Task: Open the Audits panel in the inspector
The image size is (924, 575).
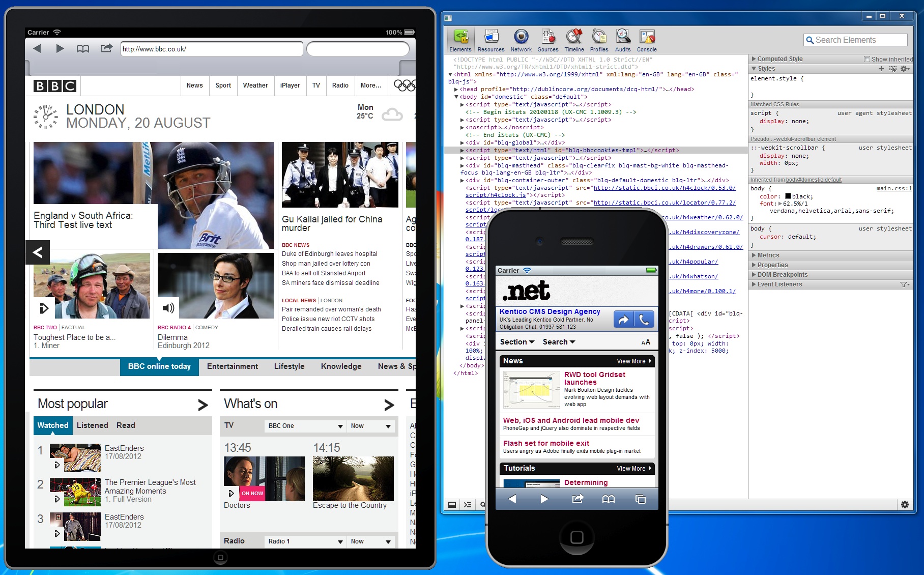Action: tap(623, 41)
